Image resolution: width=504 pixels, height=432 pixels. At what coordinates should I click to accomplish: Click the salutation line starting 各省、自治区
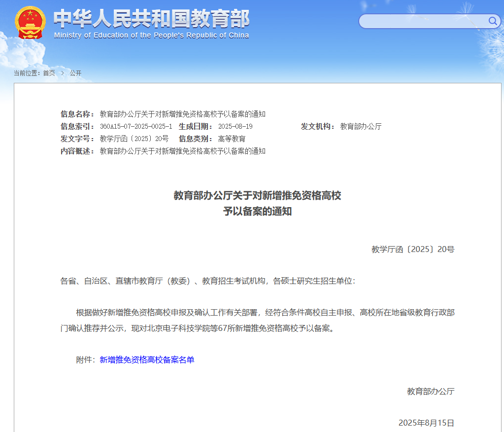207,281
